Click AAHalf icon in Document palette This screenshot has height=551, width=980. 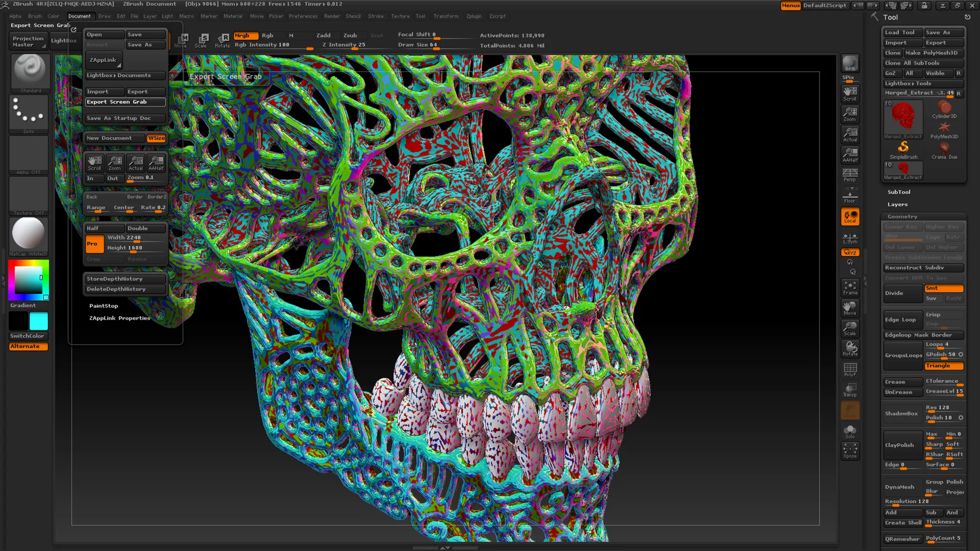pos(156,163)
